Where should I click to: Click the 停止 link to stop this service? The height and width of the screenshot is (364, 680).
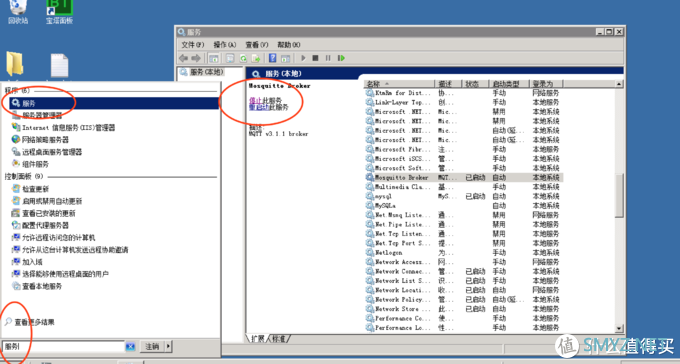(255, 101)
